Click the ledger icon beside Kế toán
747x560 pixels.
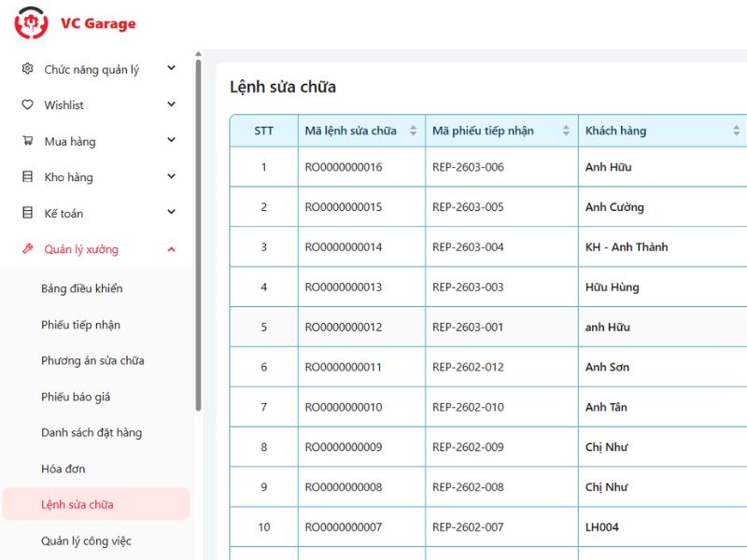tap(27, 213)
